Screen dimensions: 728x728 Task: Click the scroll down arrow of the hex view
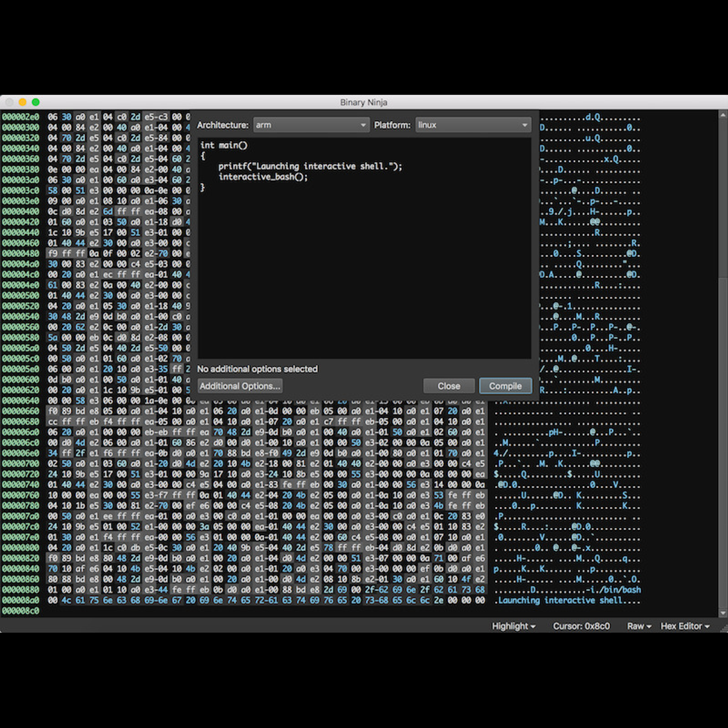723,613
